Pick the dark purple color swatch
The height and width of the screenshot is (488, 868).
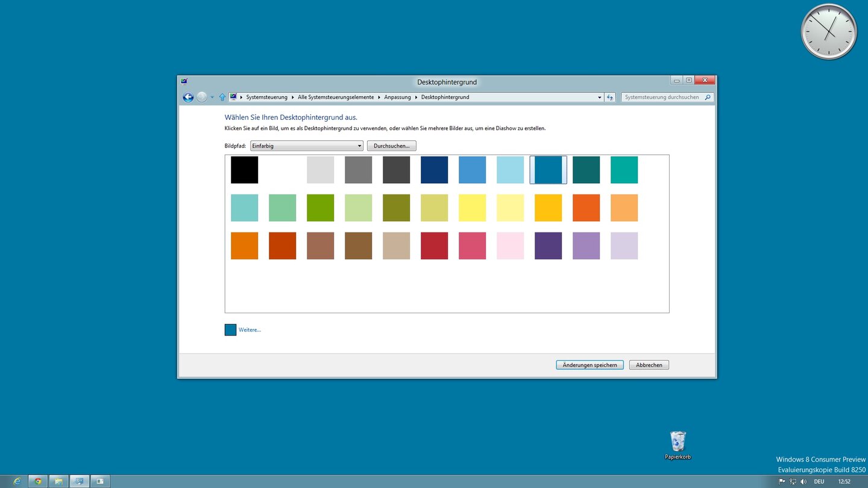point(548,246)
